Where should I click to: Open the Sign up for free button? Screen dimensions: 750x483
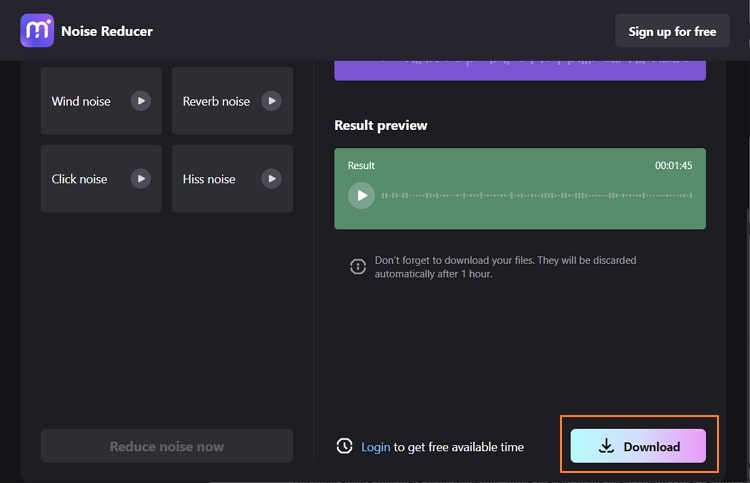pos(672,31)
